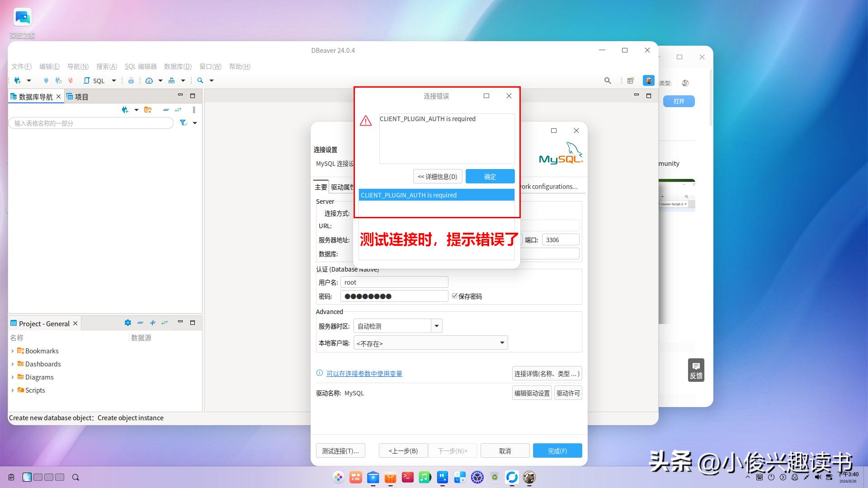Viewport: 868px width, 488px height.
Task: Open dropdown arrow next to tools icon
Action: click(183, 80)
